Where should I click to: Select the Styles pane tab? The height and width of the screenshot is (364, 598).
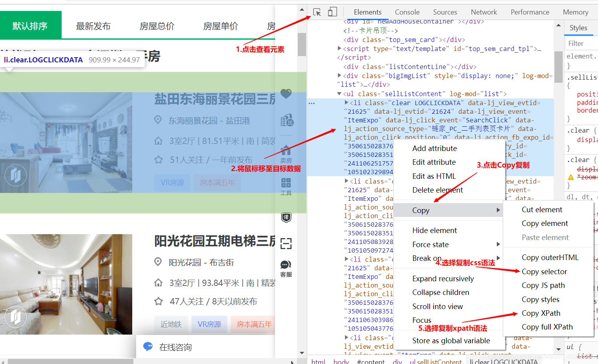coord(578,28)
